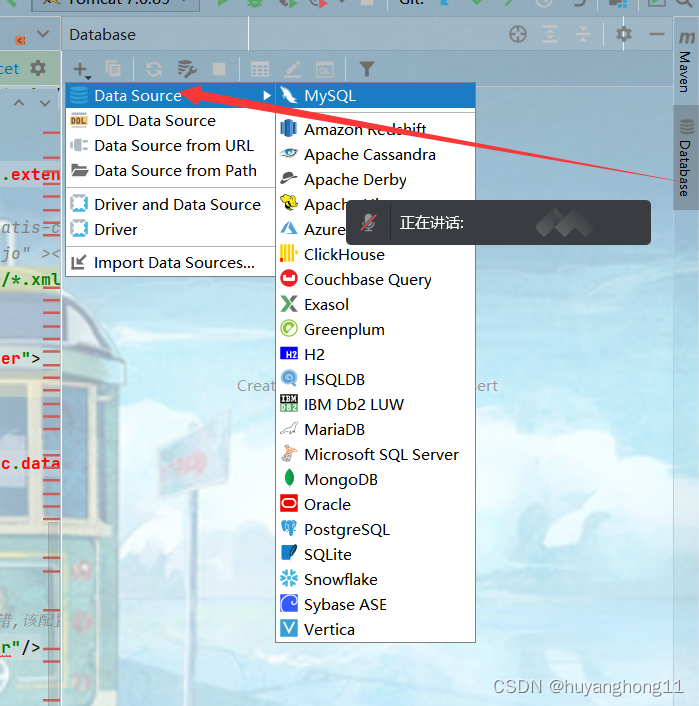The image size is (699, 706).
Task: Select Apache Derby data source
Action: (x=376, y=180)
